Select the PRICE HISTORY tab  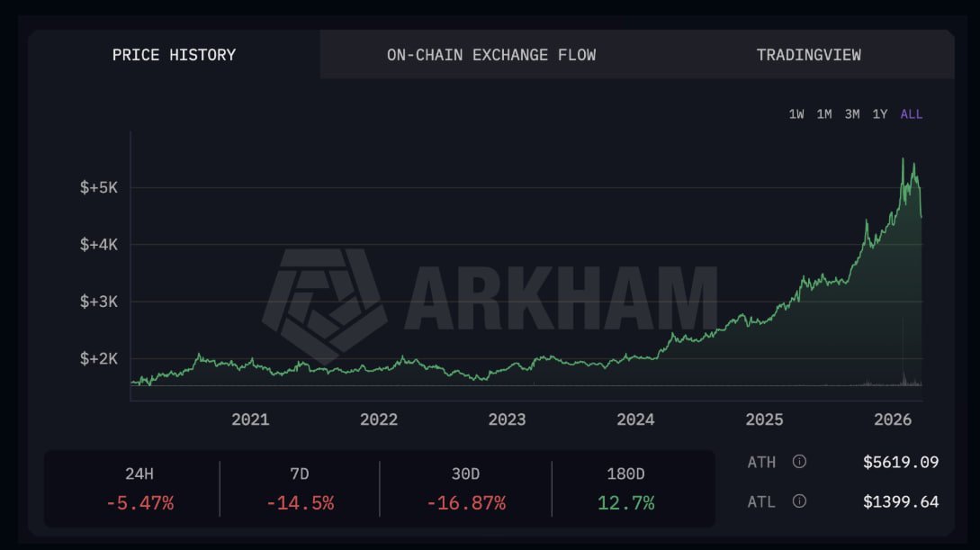[173, 54]
